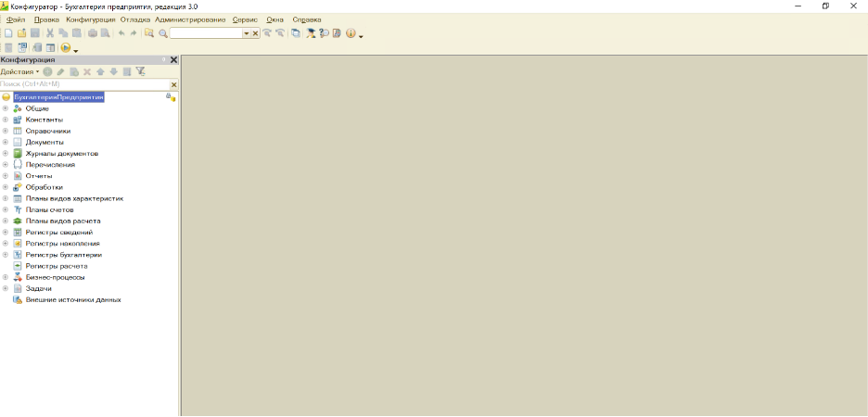The width and height of the screenshot is (868, 417).
Task: Expand the Перечисления tree node
Action: tap(6, 165)
